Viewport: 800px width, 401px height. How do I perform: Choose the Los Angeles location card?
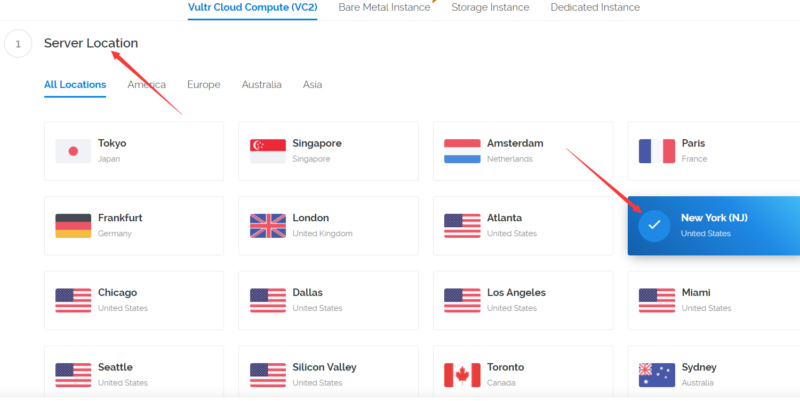(x=522, y=300)
